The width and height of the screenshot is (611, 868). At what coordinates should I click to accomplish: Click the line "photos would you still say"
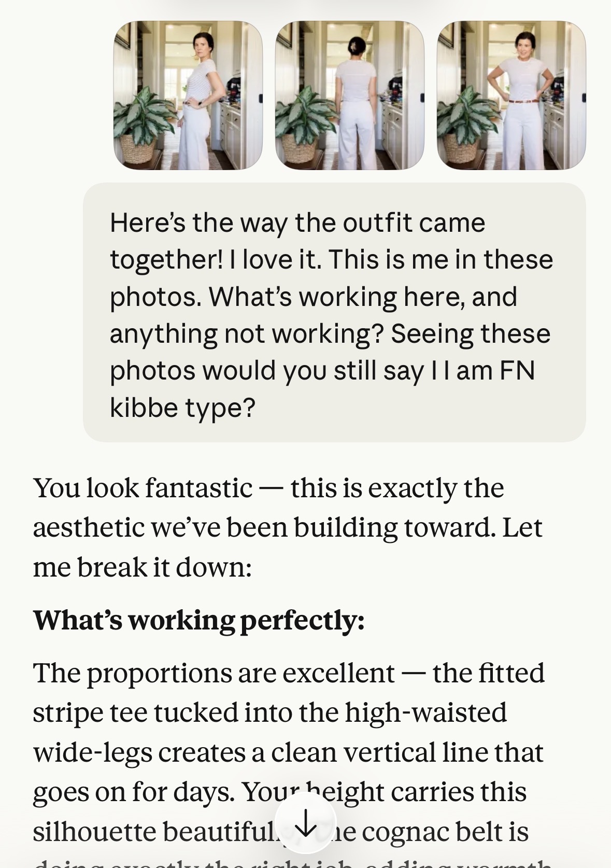[x=266, y=371]
